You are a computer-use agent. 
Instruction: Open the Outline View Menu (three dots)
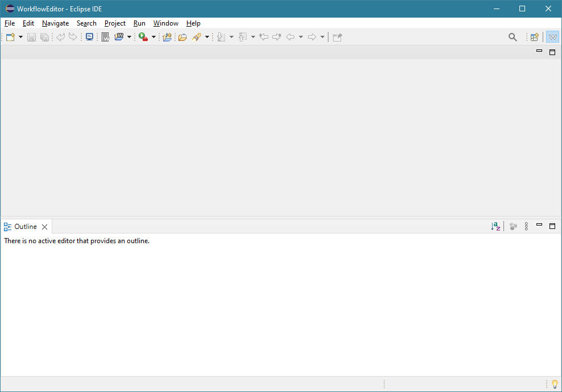pos(526,226)
